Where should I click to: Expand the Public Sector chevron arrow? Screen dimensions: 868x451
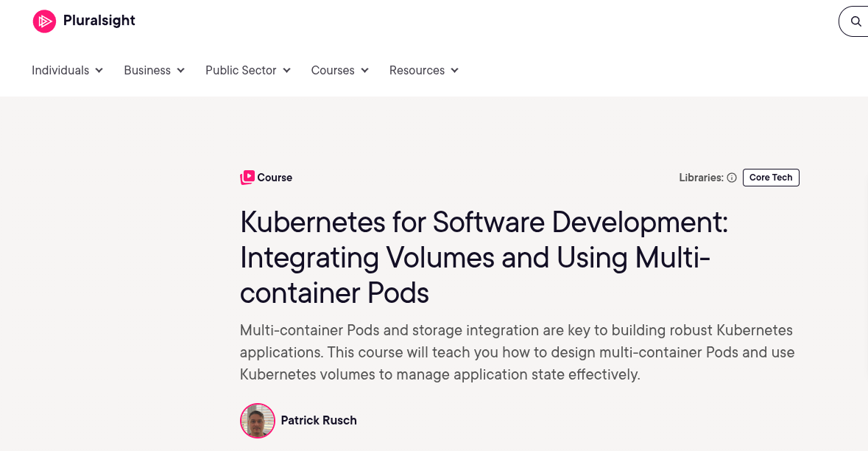tap(286, 70)
